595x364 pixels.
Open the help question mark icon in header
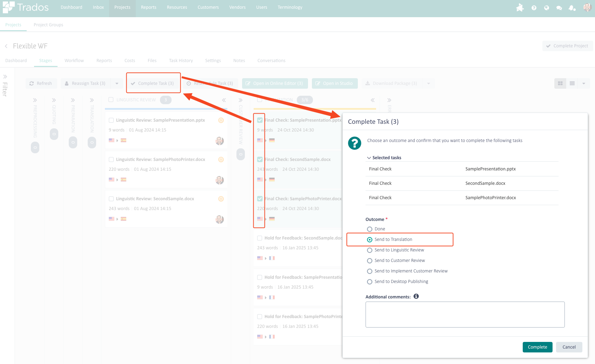pyautogui.click(x=534, y=8)
